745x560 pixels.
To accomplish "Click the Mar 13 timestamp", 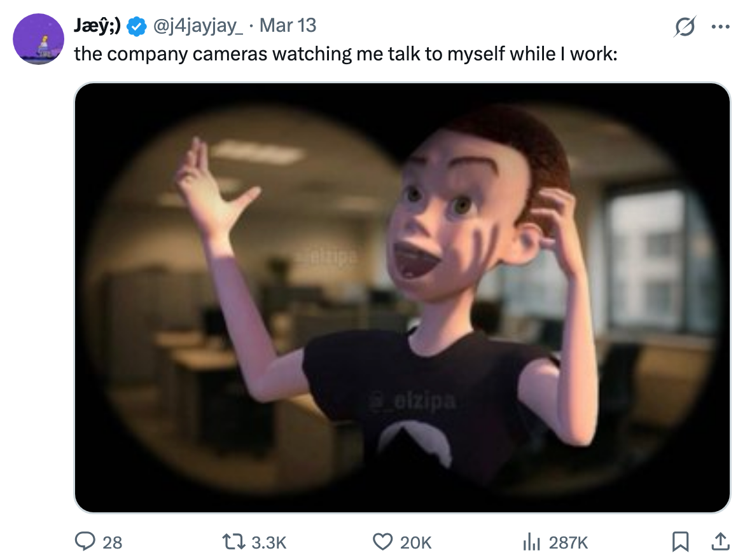I will click(x=288, y=26).
